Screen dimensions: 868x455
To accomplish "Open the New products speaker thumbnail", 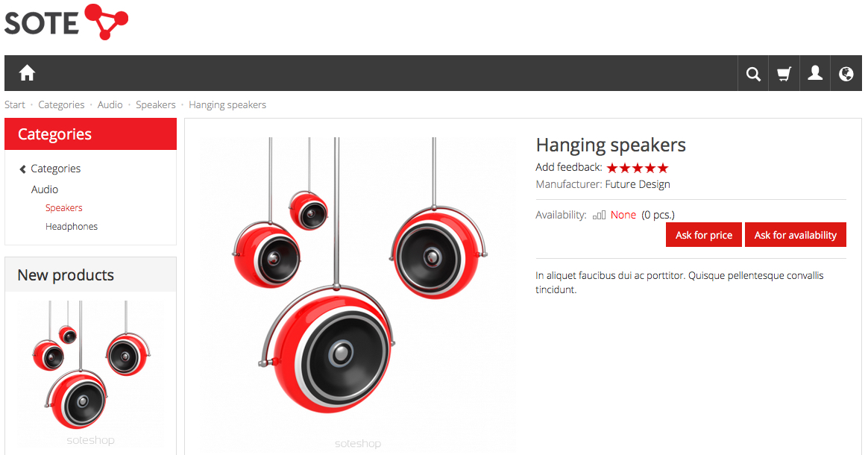I will [91, 372].
